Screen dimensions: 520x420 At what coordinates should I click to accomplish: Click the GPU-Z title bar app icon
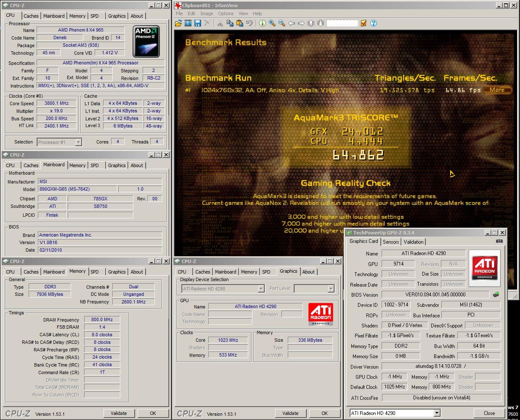[x=349, y=233]
